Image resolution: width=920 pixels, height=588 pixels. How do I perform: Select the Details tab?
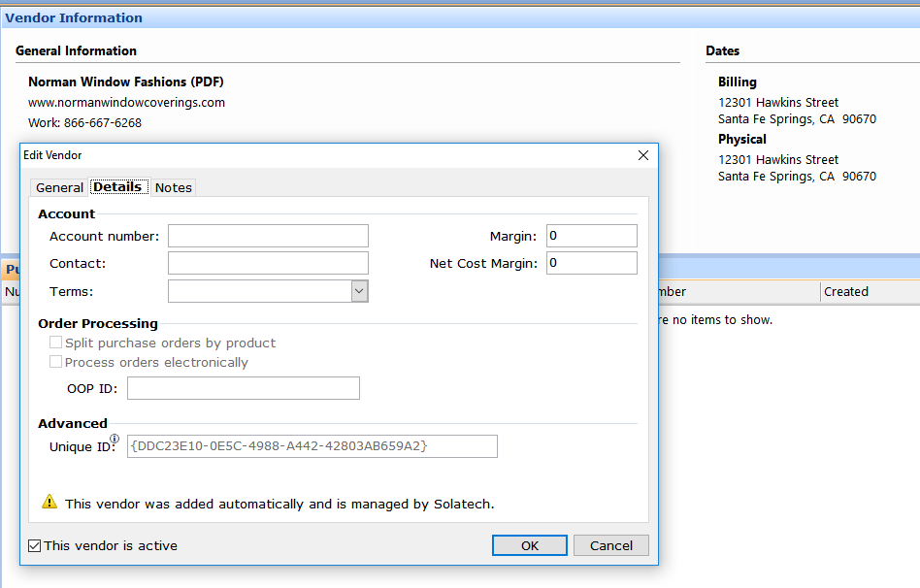pyautogui.click(x=118, y=186)
